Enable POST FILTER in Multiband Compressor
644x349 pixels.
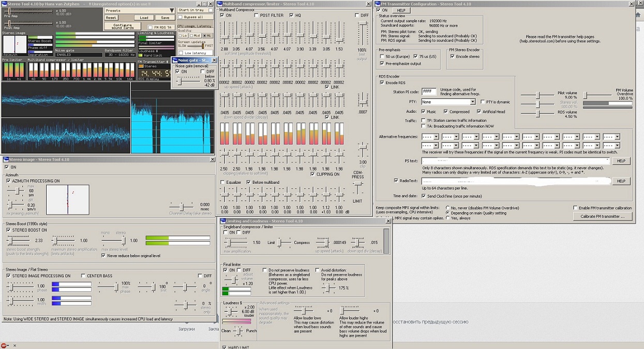coord(257,16)
